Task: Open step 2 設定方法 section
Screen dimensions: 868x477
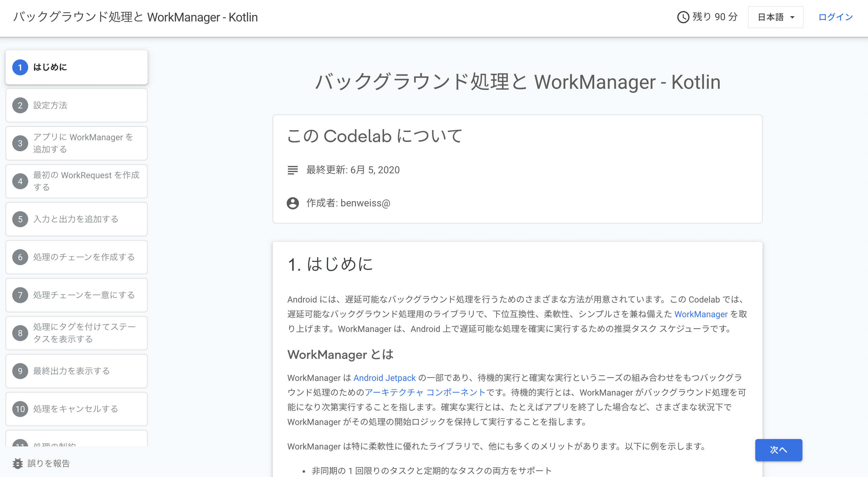Action: [21, 105]
